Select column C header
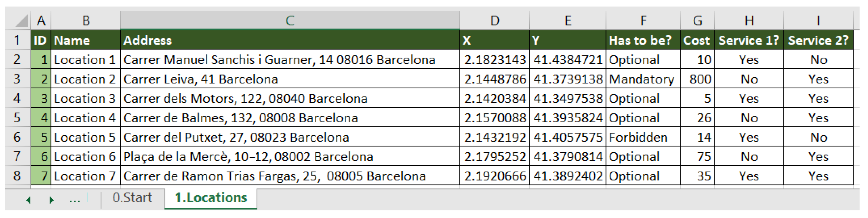The height and width of the screenshot is (218, 868). (x=290, y=21)
